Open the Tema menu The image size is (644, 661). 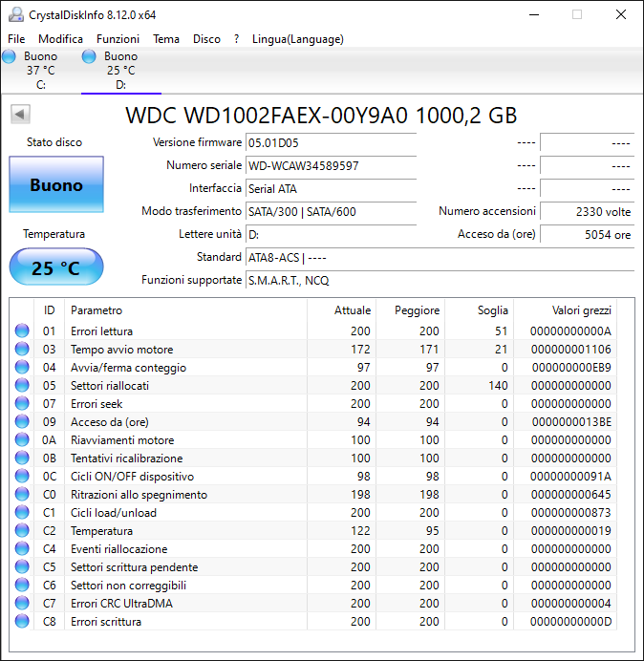165,39
